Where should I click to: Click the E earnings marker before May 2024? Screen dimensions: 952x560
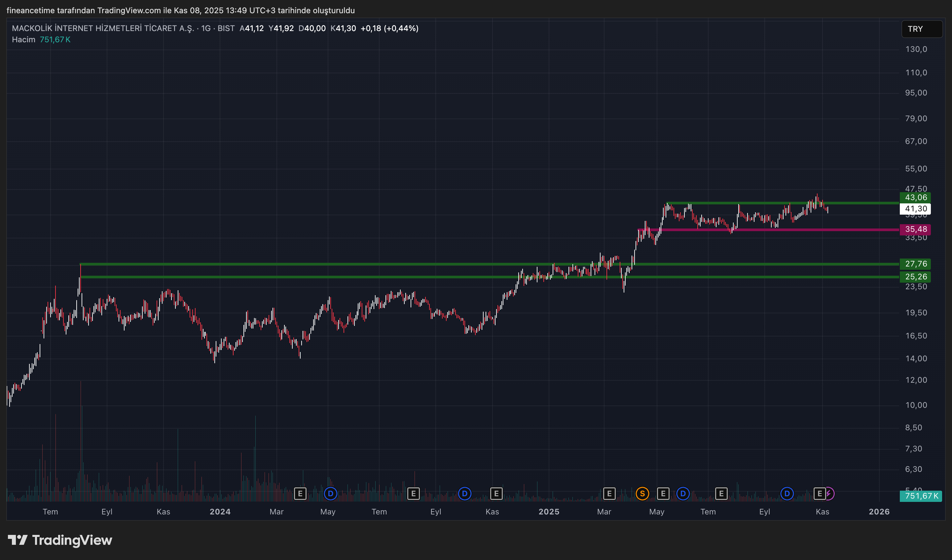point(300,494)
